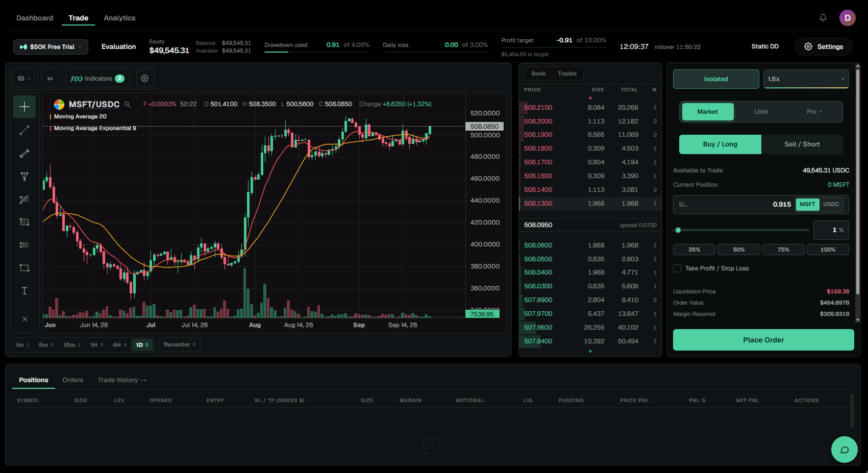Enable Take Profit / Stop Loss checkbox
Screen dimensions: 868x473
[677, 268]
